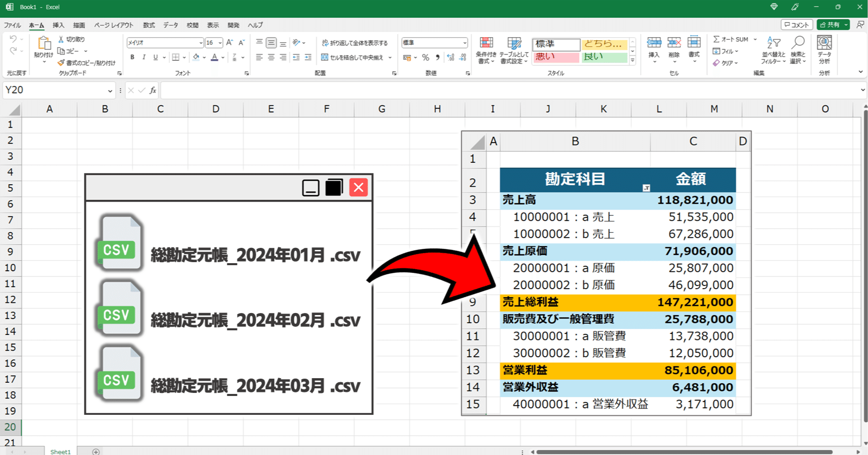
Task: Toggle Italic formatting
Action: pyautogui.click(x=144, y=58)
